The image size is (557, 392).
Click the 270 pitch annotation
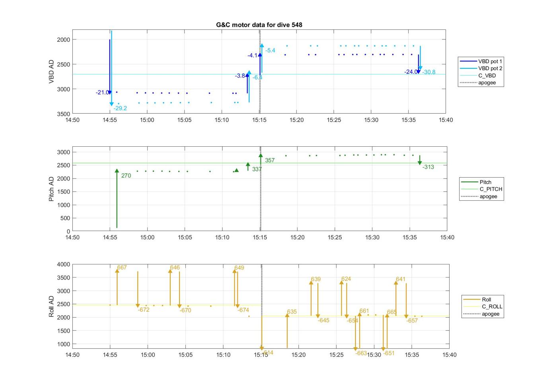[126, 176]
